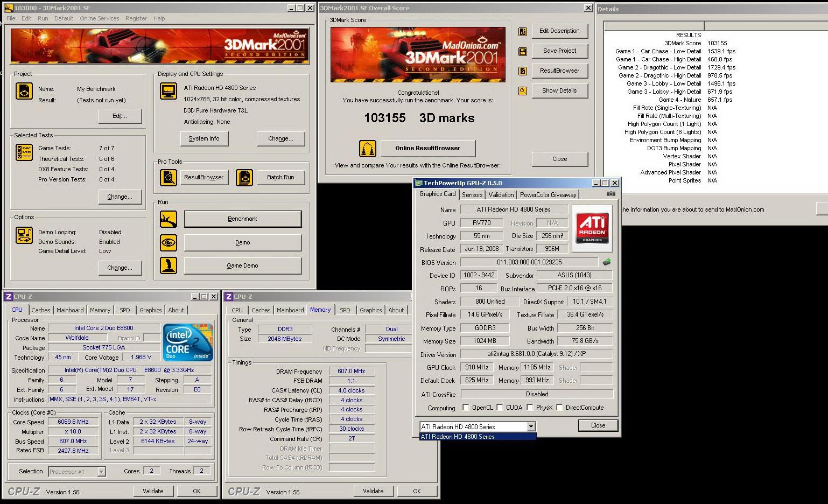Select ATI Radeon HD 4800 Series list entry
828x504 pixels.
pos(478,437)
